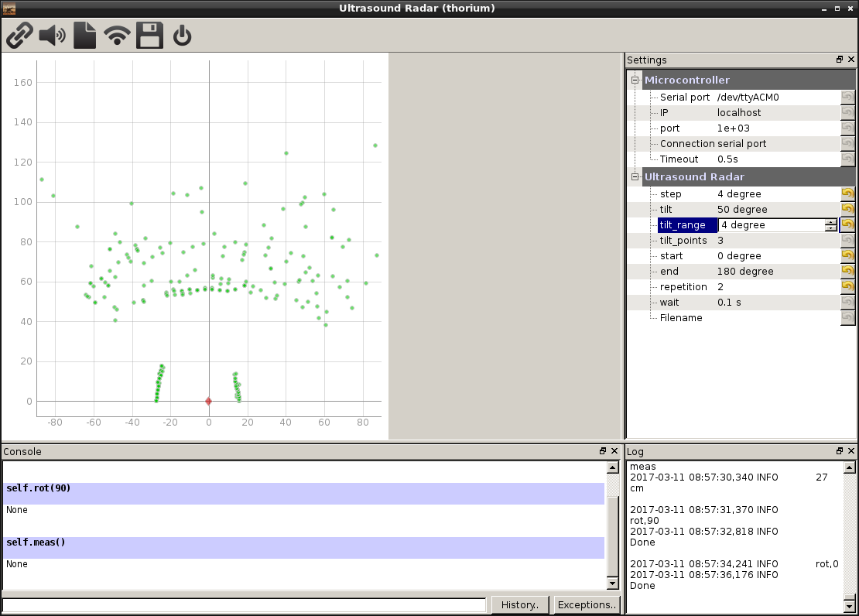The height and width of the screenshot is (616, 859).
Task: Collapse the Microcontroller settings group
Action: click(635, 80)
